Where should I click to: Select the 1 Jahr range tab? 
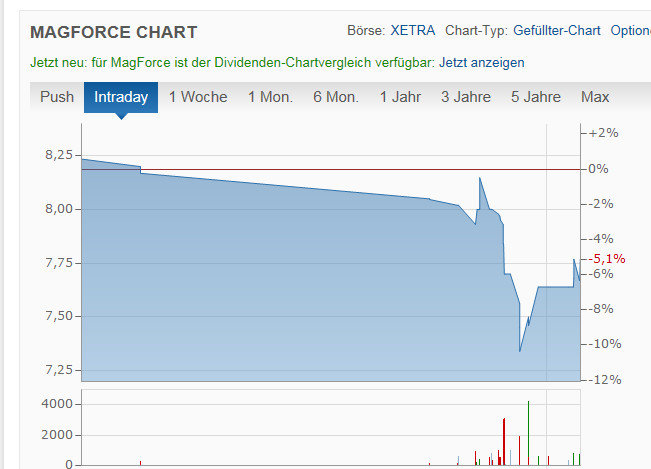[x=400, y=97]
